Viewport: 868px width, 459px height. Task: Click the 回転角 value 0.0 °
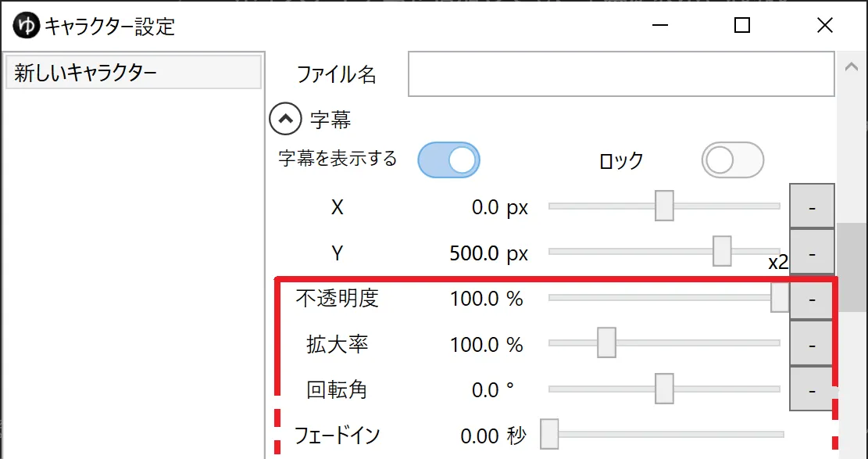pos(493,390)
